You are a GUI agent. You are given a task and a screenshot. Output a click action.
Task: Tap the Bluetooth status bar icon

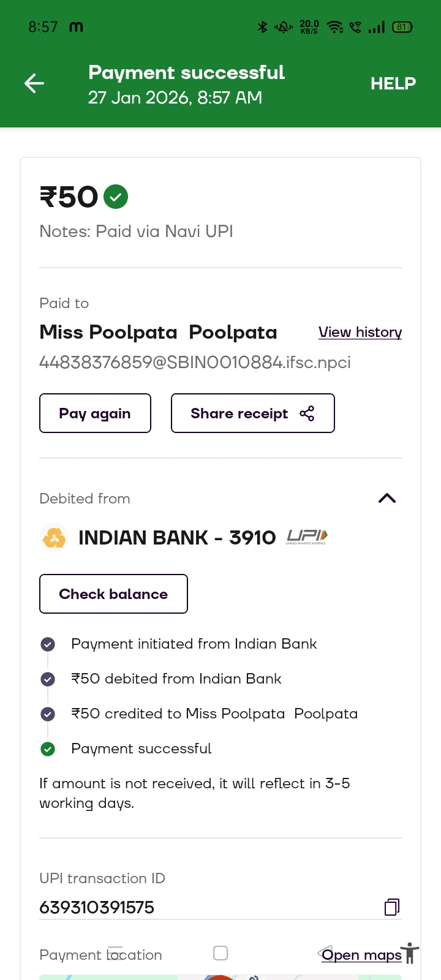click(x=263, y=27)
